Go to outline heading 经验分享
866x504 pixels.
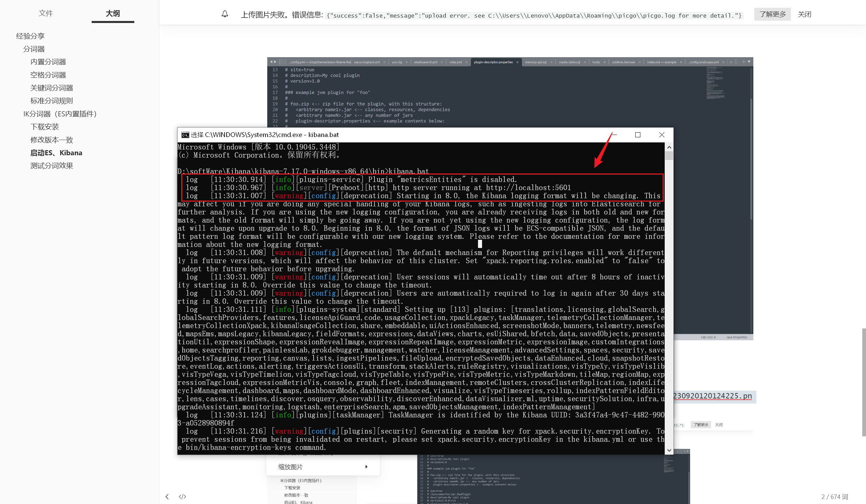[x=30, y=36]
